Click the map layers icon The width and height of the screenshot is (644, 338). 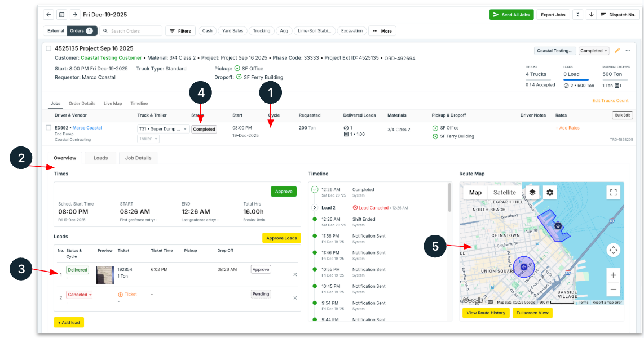pyautogui.click(x=532, y=193)
